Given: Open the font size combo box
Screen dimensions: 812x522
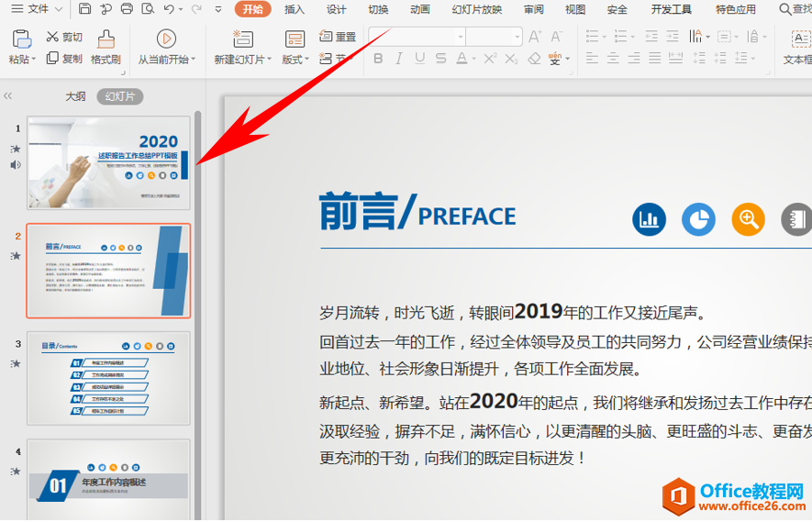Looking at the screenshot, I should [x=494, y=37].
